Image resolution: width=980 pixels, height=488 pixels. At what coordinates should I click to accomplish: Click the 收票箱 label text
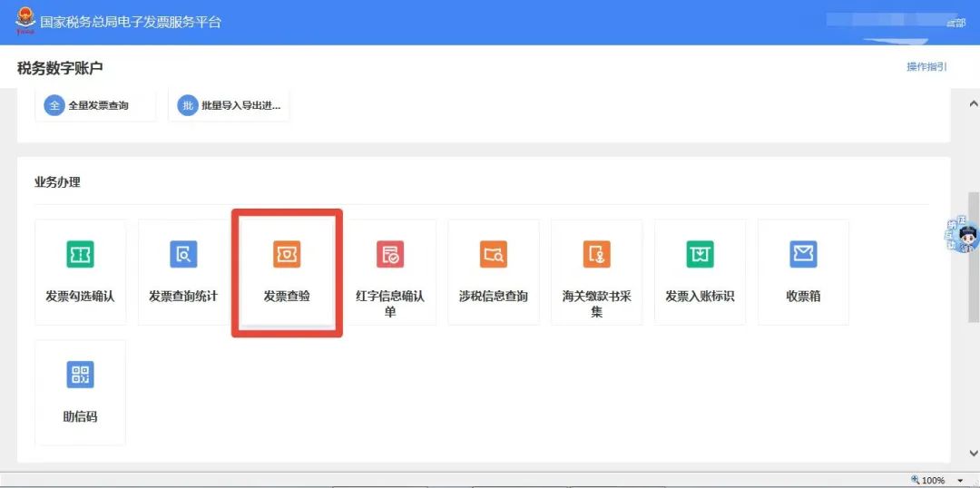point(803,297)
